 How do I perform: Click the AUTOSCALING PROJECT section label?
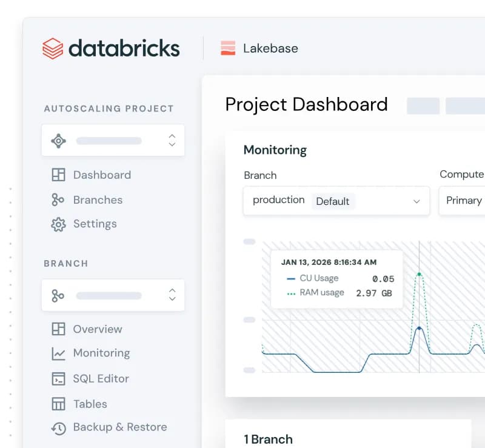click(x=109, y=109)
